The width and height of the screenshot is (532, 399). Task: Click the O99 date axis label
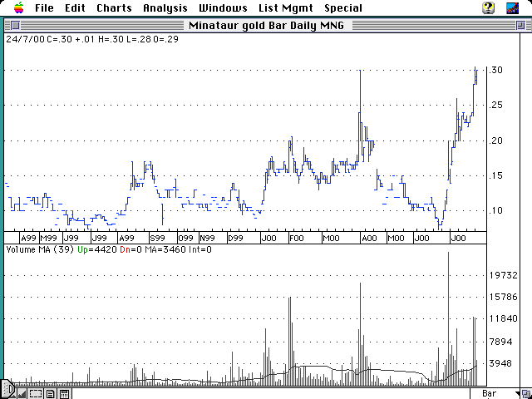pyautogui.click(x=186, y=239)
